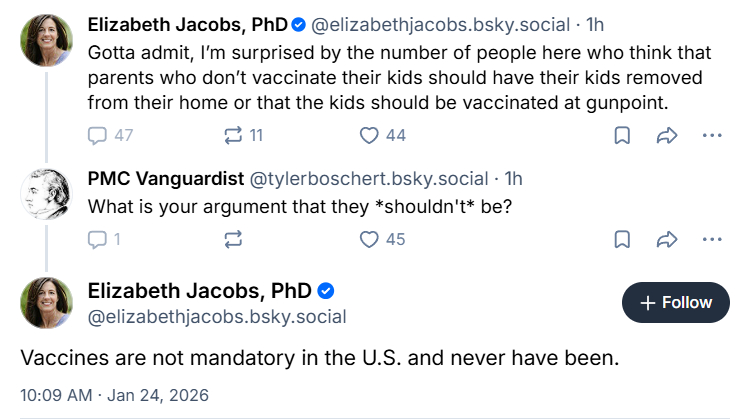Like the post with 44 likes
This screenshot has height=420, width=744.
tap(370, 135)
